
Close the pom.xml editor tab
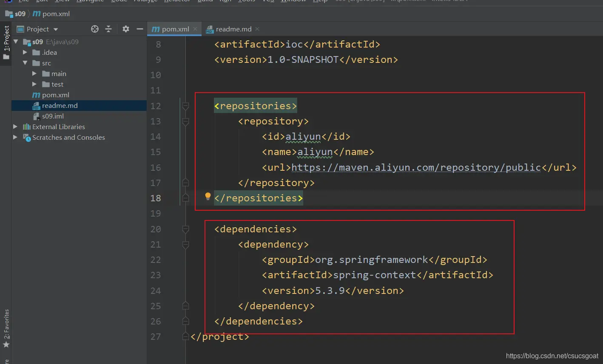click(x=195, y=29)
